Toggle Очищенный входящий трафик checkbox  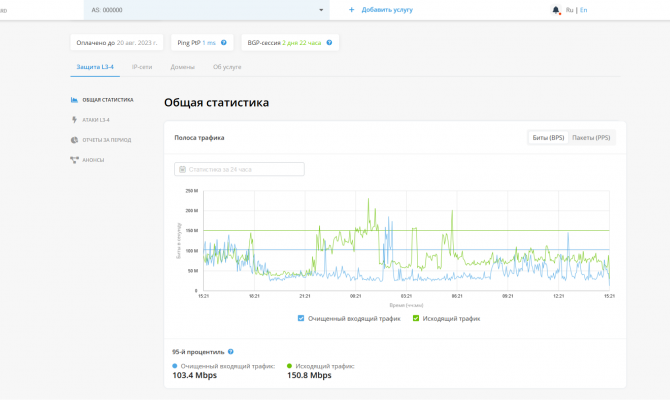301,318
